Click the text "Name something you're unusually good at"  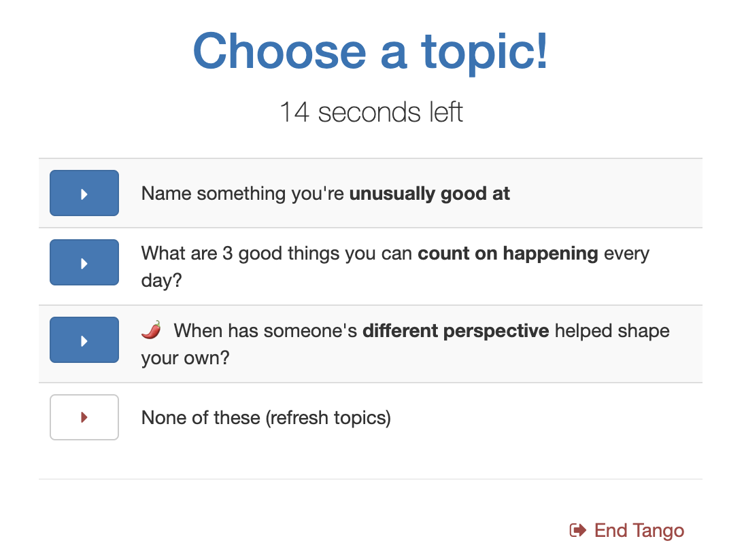[x=326, y=194]
